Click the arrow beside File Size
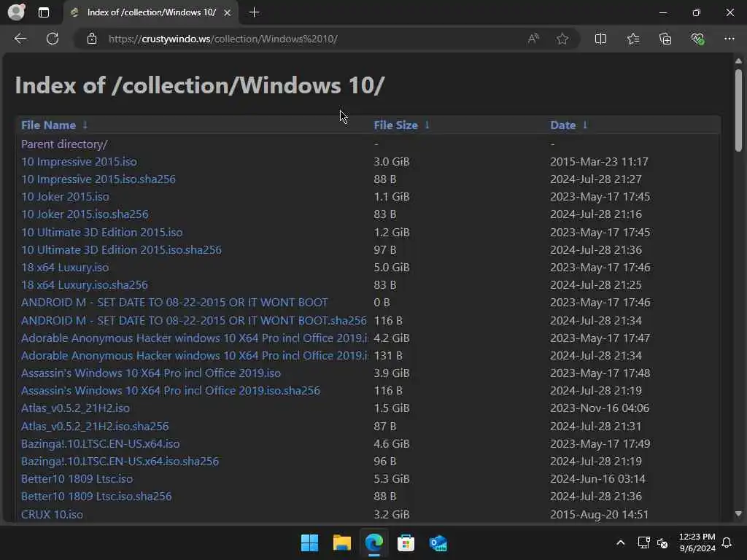Image resolution: width=747 pixels, height=560 pixels. 427,125
